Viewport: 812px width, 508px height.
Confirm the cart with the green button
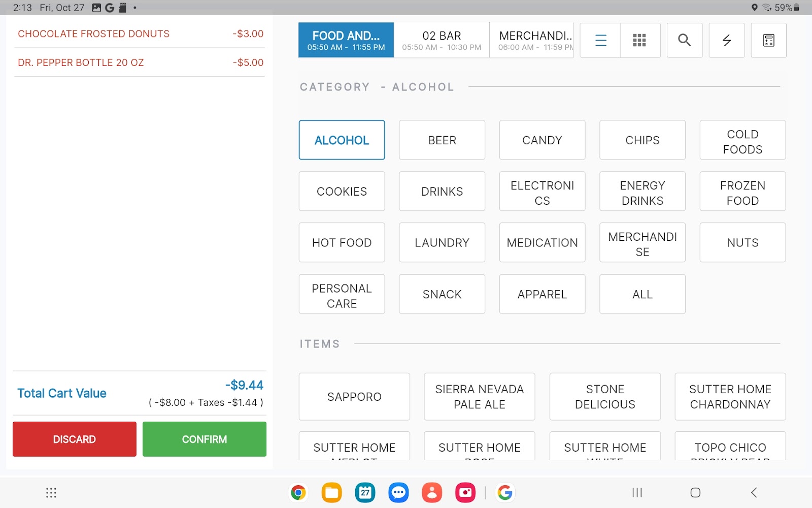tap(204, 439)
